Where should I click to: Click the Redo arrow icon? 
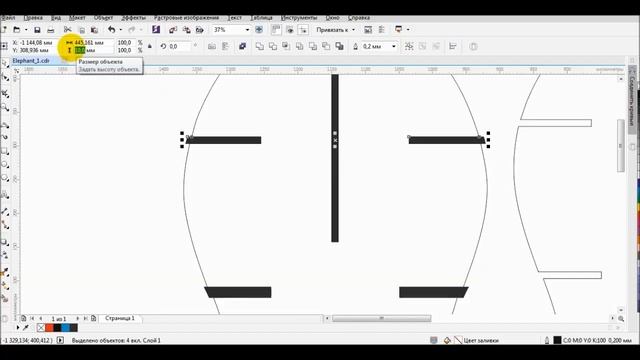pyautogui.click(x=131, y=30)
